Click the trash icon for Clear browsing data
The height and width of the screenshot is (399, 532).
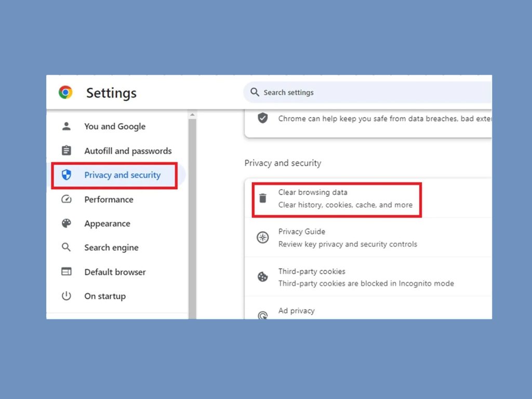(262, 198)
